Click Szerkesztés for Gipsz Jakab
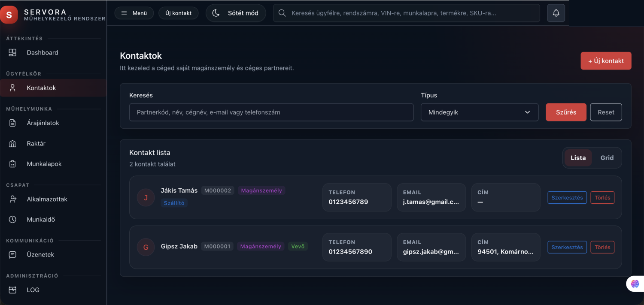This screenshot has width=644, height=305. point(567,247)
